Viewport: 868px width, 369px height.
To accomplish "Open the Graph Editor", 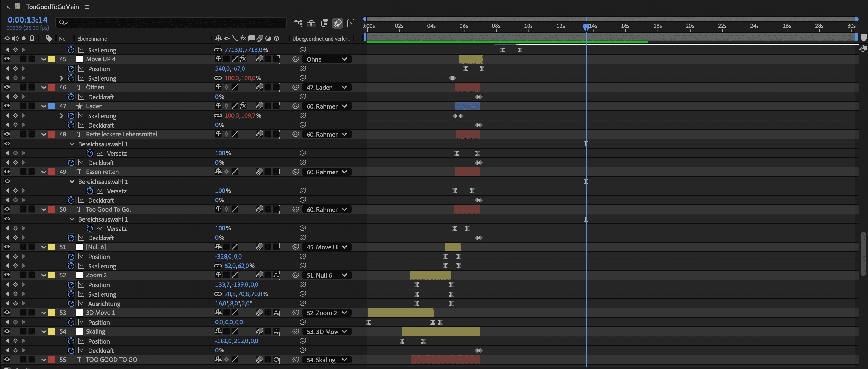I will (351, 23).
